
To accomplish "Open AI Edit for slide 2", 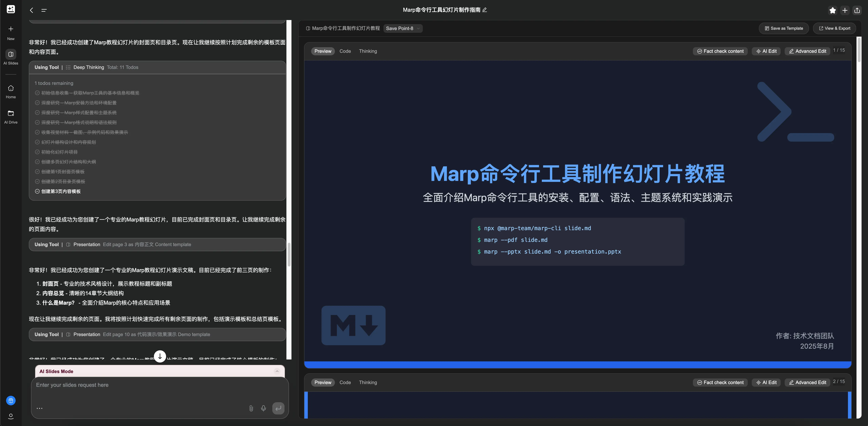I will (766, 383).
